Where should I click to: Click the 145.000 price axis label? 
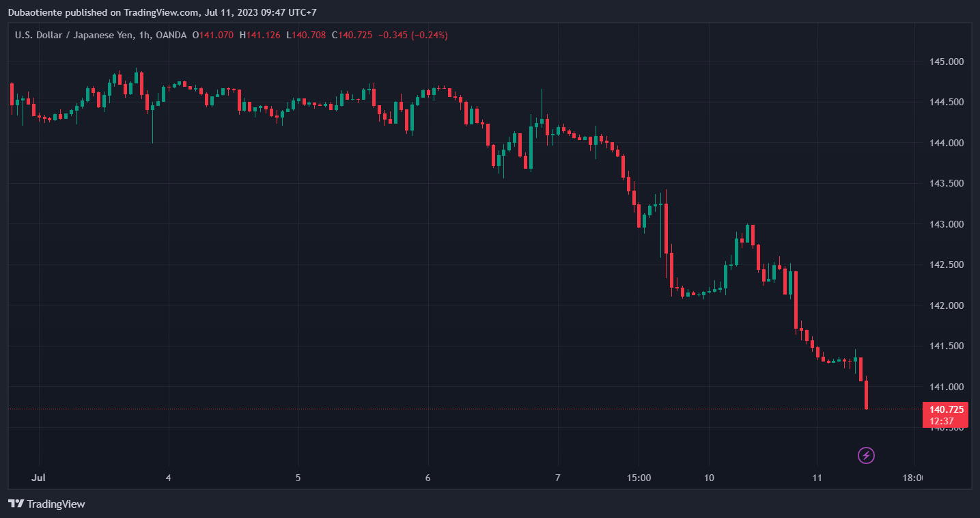946,62
